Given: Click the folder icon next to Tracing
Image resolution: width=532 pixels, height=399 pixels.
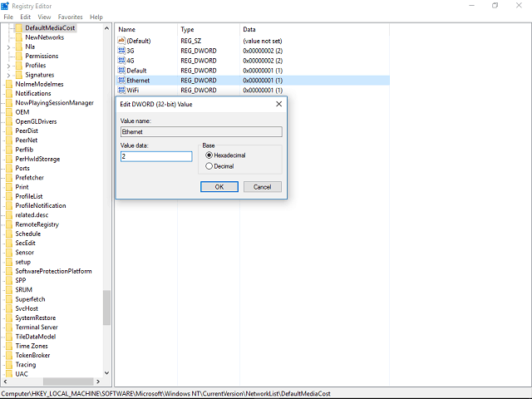Looking at the screenshot, I should point(9,365).
